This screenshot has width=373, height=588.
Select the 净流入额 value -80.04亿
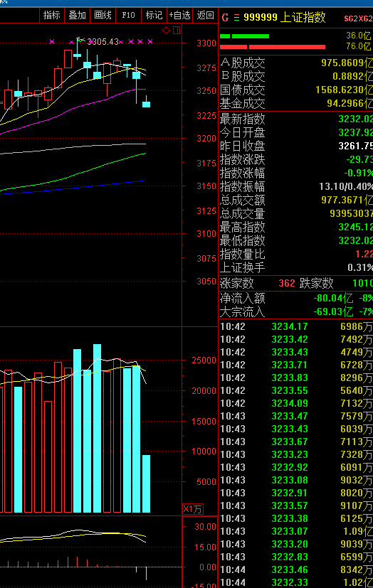pos(333,299)
